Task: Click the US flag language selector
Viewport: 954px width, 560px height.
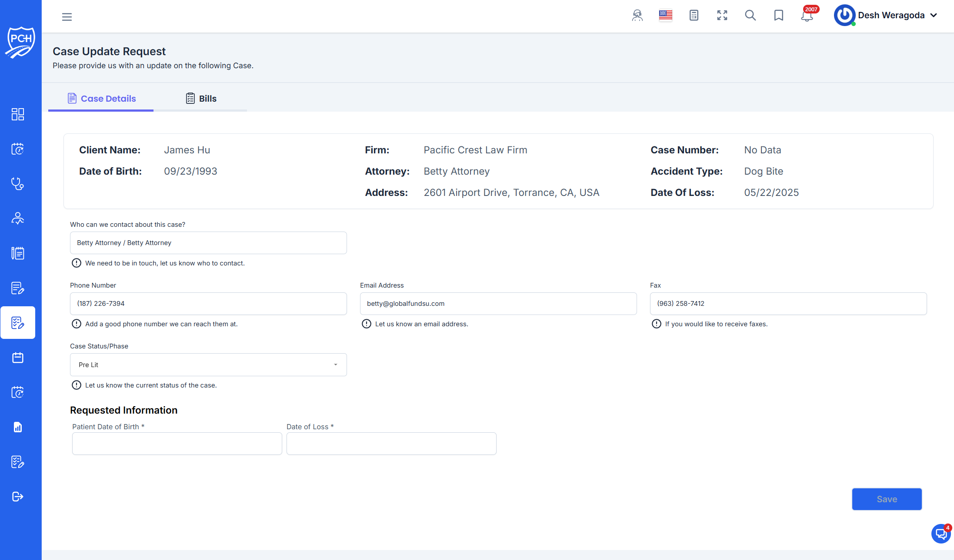Action: pos(665,15)
